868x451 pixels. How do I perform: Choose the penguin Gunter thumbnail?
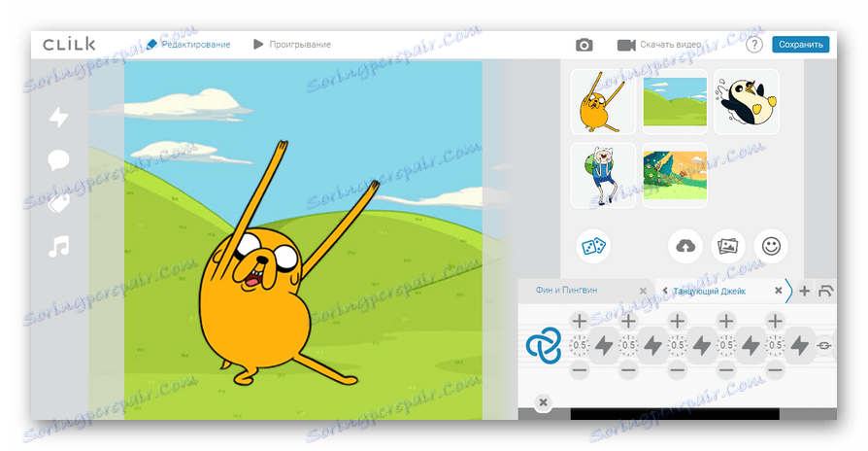pos(747,102)
